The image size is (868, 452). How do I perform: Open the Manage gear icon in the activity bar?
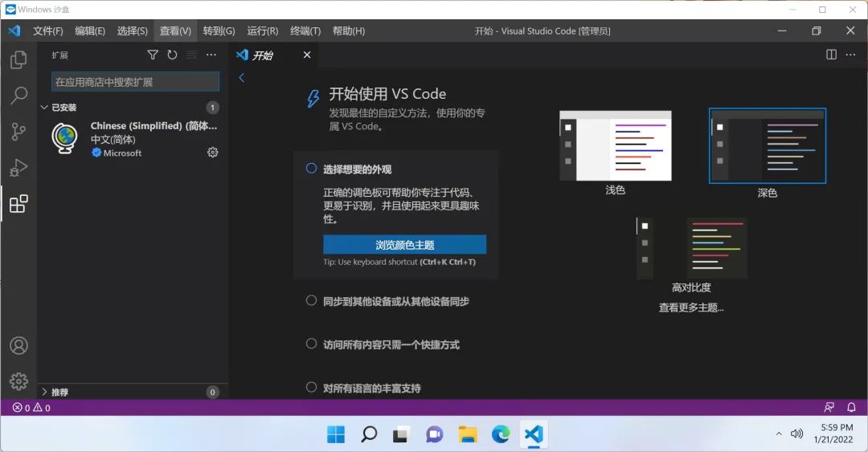pos(18,381)
